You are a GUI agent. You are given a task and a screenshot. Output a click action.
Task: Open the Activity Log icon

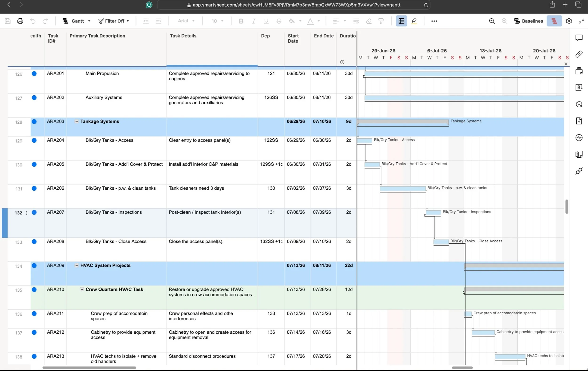click(579, 138)
